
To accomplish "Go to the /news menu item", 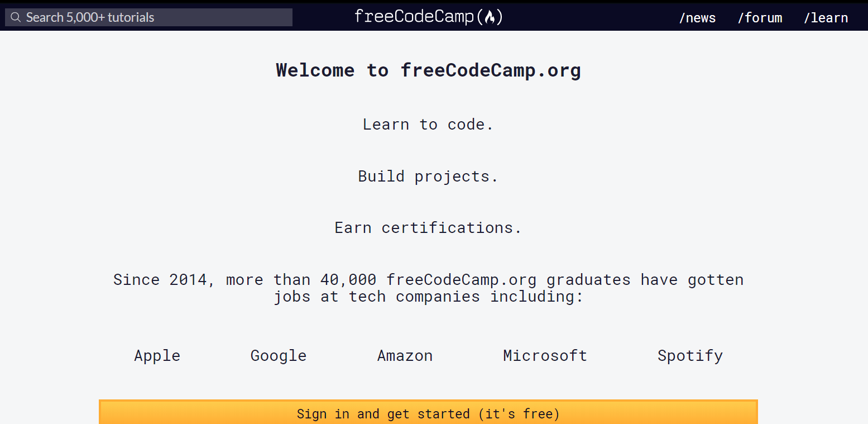I will tap(697, 18).
